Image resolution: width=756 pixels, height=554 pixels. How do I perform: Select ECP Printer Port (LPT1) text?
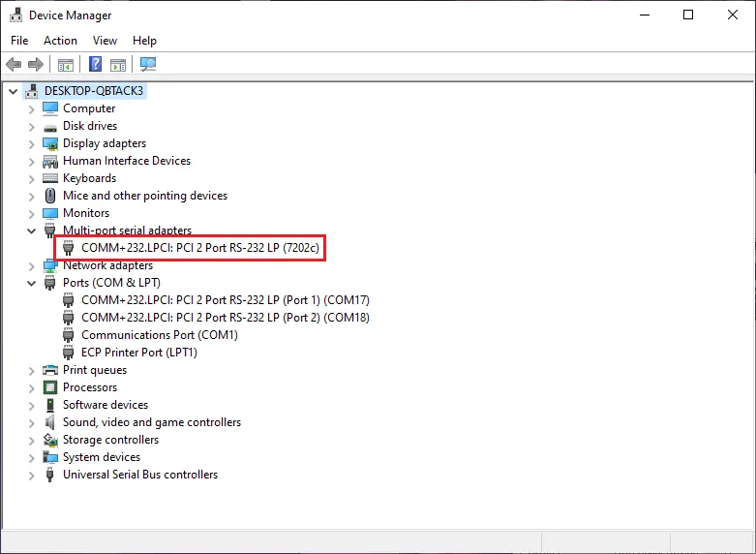click(139, 353)
